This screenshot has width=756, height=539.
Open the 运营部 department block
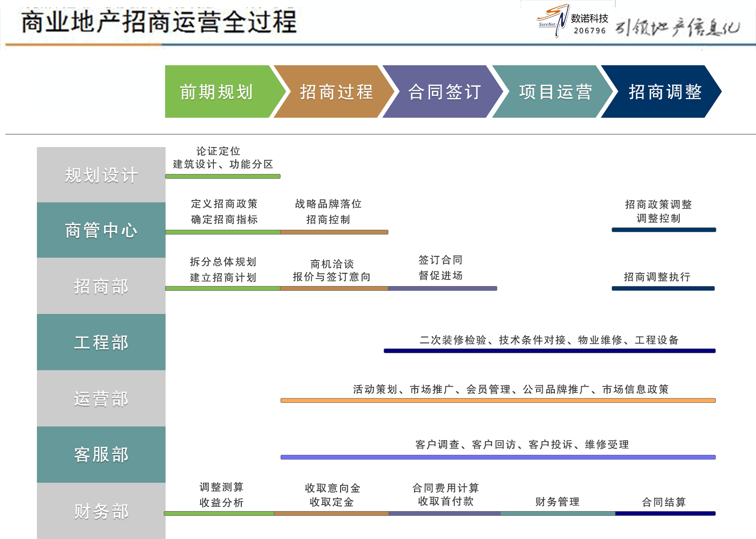tap(101, 399)
